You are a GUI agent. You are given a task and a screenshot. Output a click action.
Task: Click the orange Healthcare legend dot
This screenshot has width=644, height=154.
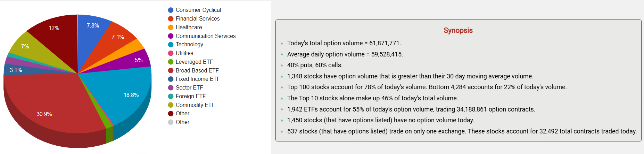click(171, 28)
